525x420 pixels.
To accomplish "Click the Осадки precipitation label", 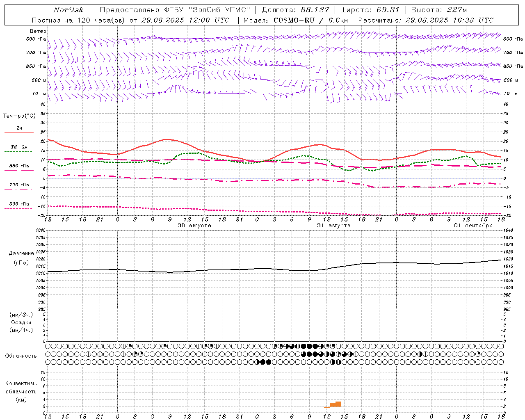I will [x=21, y=322].
